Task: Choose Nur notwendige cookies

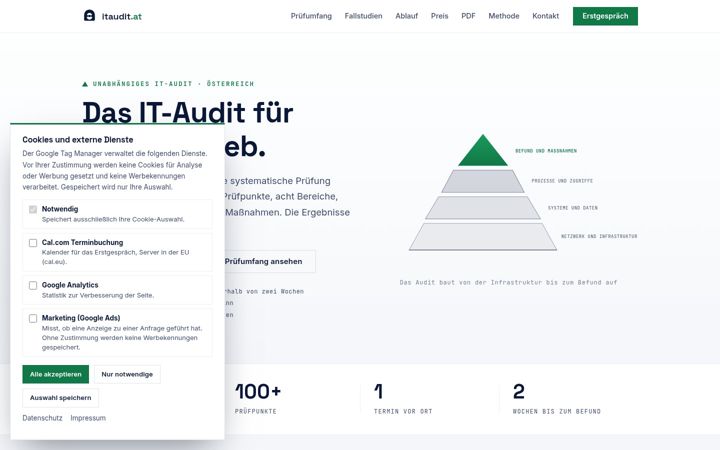Action: pyautogui.click(x=127, y=374)
